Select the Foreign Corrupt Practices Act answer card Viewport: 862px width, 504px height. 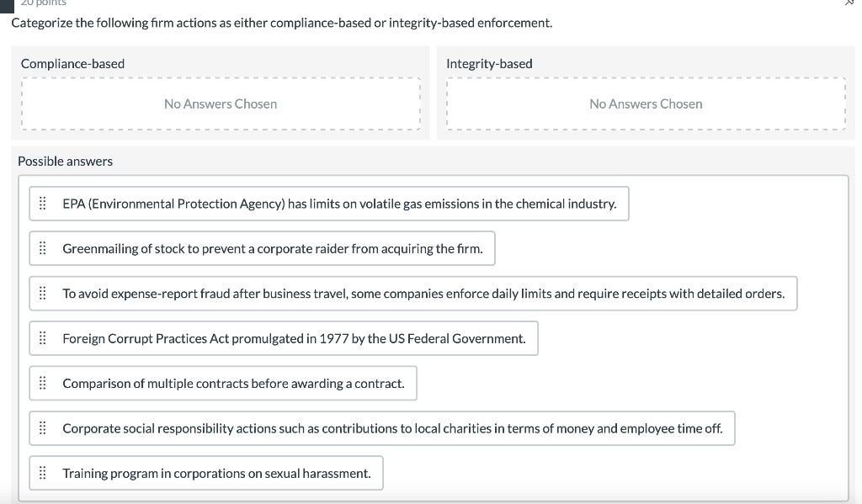[282, 337]
